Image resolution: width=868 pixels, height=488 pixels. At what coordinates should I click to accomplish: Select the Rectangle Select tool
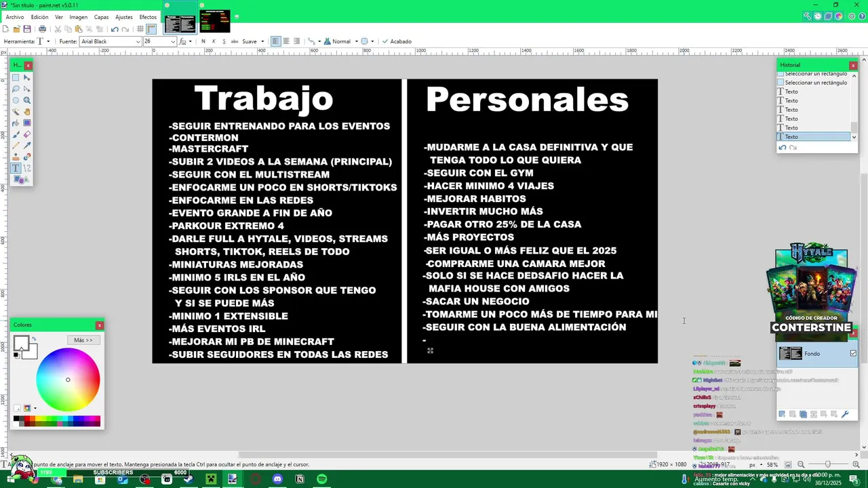16,78
